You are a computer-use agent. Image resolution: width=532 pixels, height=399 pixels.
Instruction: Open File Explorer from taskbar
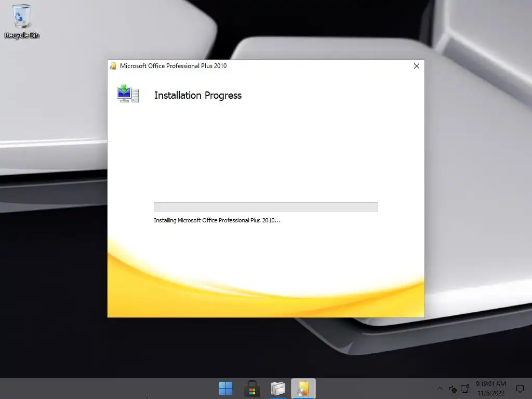(x=278, y=389)
